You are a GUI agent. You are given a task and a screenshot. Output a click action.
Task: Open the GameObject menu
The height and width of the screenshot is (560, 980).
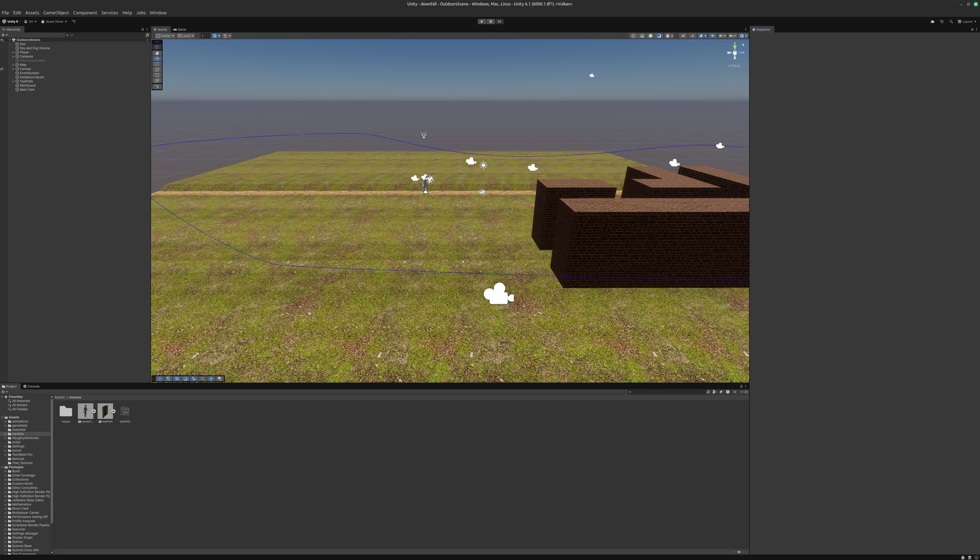click(55, 12)
